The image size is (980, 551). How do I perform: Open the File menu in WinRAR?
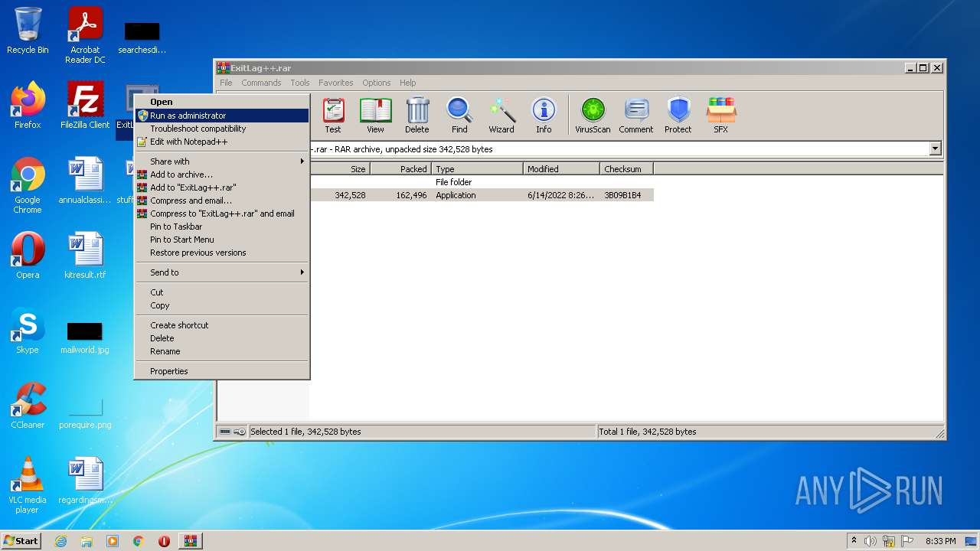coord(226,83)
